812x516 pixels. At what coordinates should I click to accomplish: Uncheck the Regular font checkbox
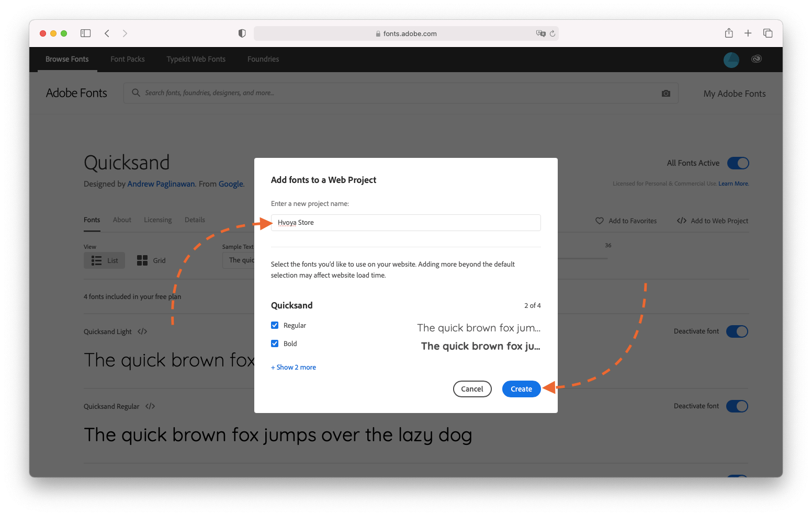(x=275, y=325)
